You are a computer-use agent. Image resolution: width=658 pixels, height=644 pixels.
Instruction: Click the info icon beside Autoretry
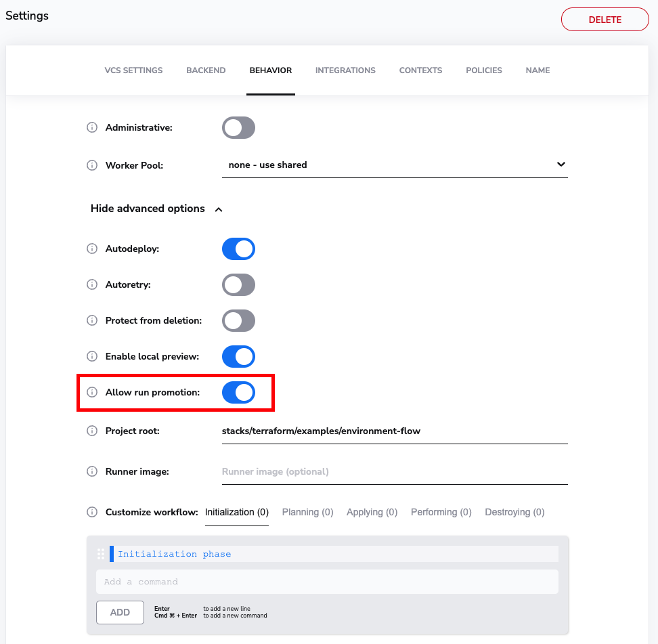(x=92, y=284)
